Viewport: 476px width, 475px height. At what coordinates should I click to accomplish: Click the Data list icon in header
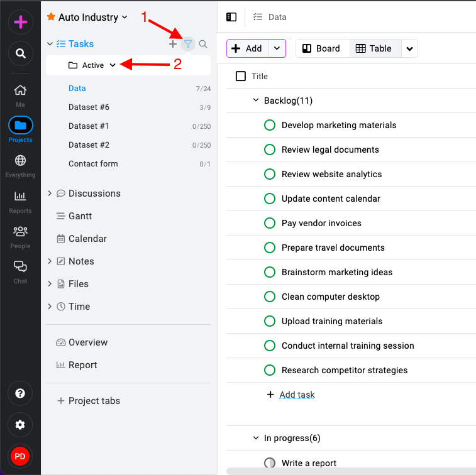[x=258, y=17]
